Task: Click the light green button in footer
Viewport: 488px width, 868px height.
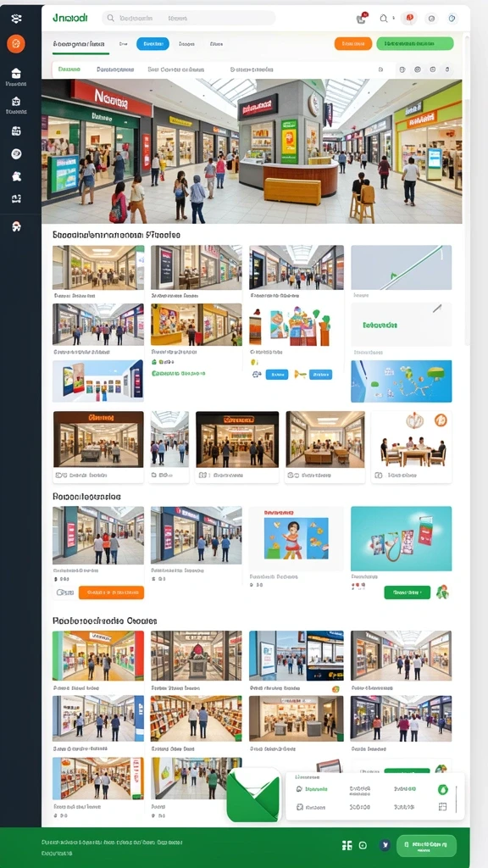Action: click(x=426, y=846)
